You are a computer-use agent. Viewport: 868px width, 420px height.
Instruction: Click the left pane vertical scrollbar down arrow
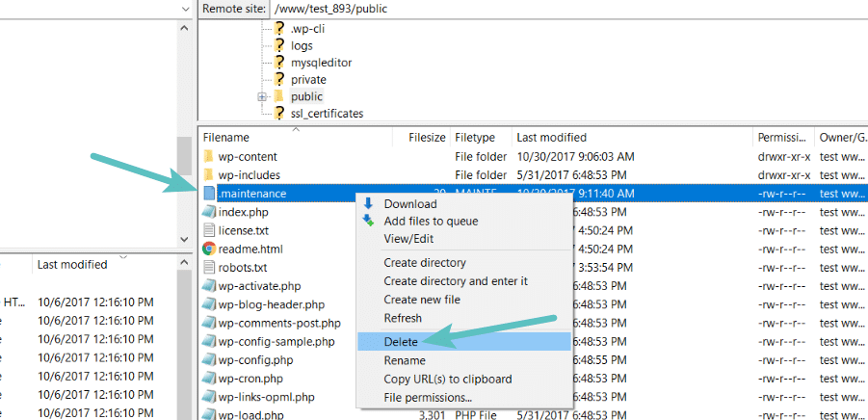[x=186, y=237]
